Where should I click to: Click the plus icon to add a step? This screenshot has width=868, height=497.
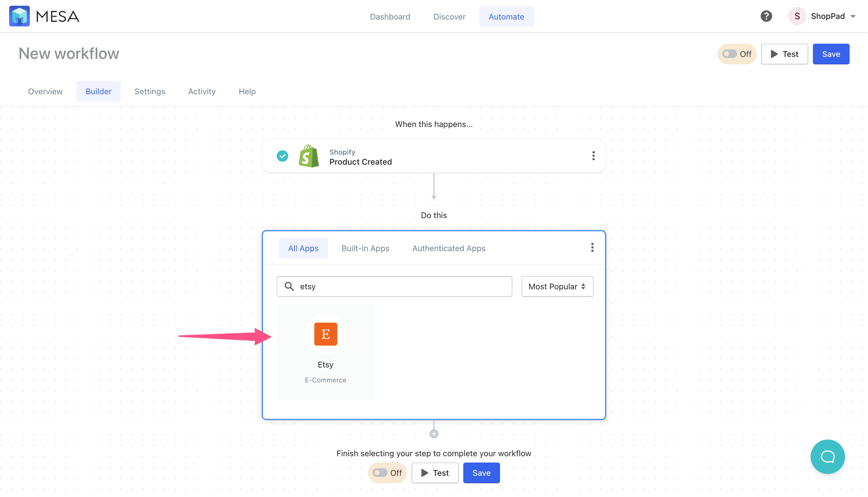(434, 434)
